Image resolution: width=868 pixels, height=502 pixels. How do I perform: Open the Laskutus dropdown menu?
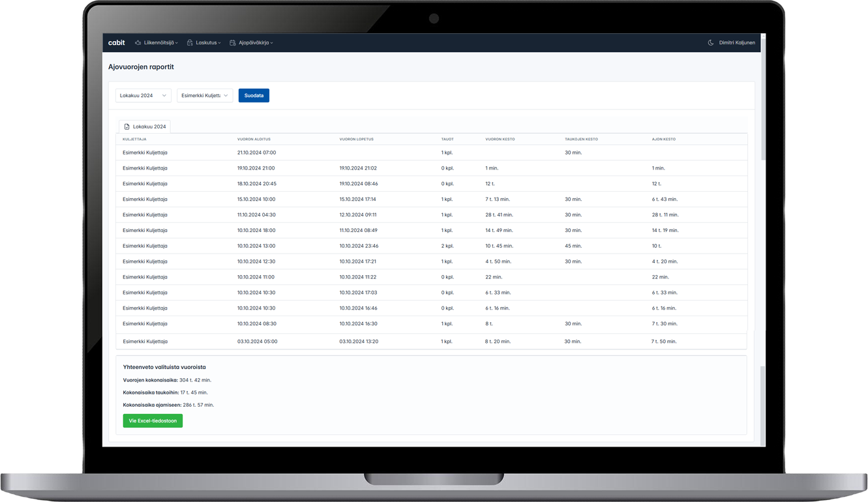(x=208, y=43)
